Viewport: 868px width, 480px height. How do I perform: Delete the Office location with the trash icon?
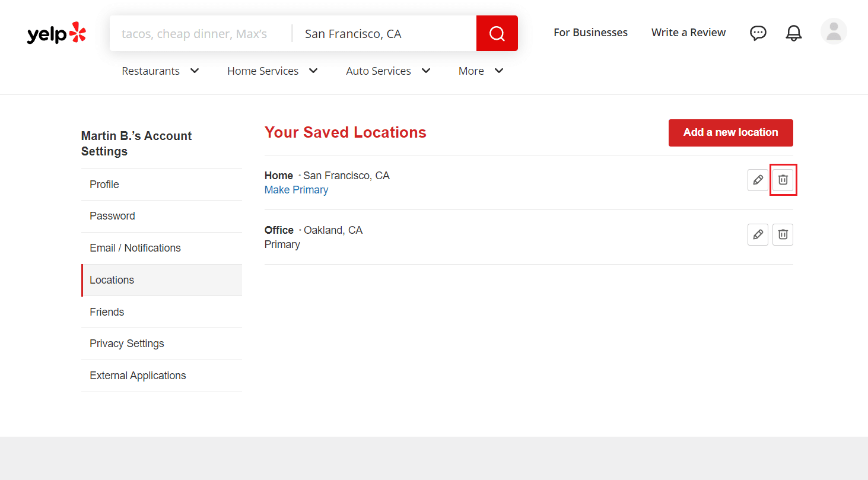[x=783, y=234]
